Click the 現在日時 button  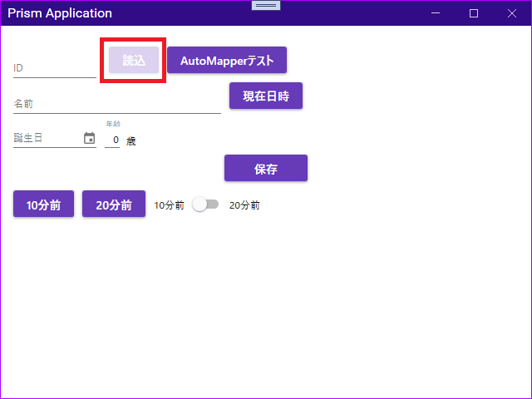click(266, 96)
